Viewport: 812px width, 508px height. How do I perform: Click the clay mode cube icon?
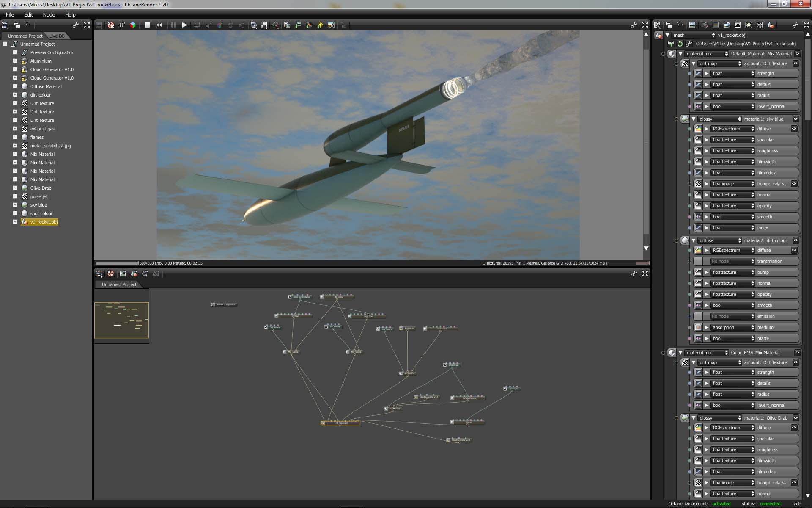tap(133, 25)
